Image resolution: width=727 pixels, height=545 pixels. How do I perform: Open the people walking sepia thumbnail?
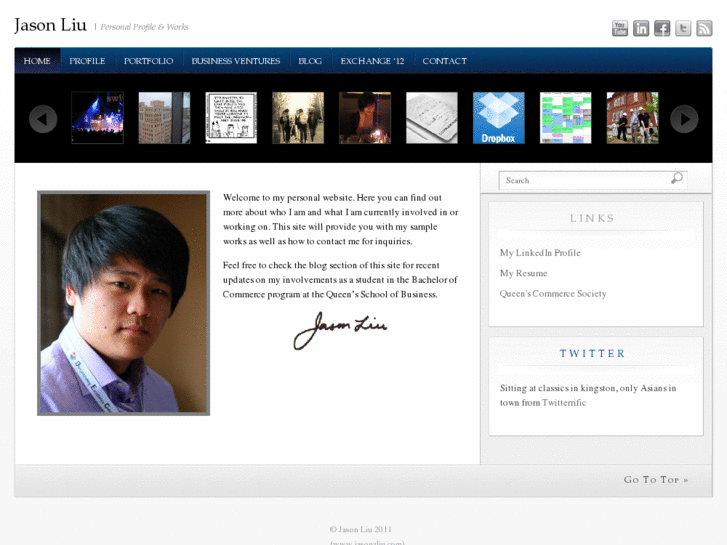(298, 118)
